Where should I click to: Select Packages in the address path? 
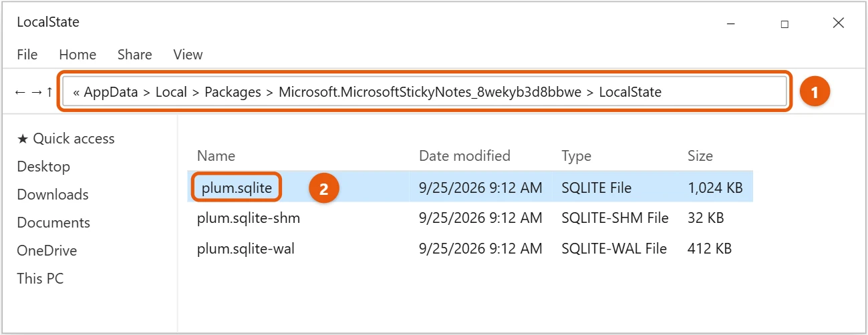233,92
